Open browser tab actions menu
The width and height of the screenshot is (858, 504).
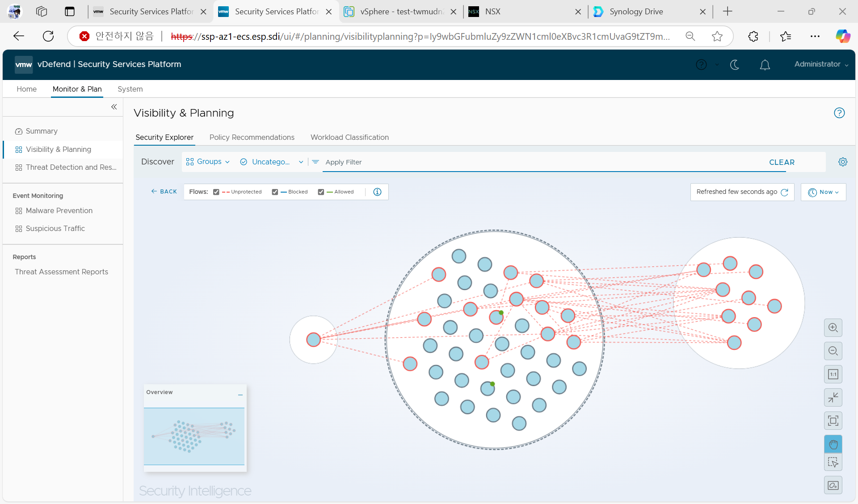(70, 12)
